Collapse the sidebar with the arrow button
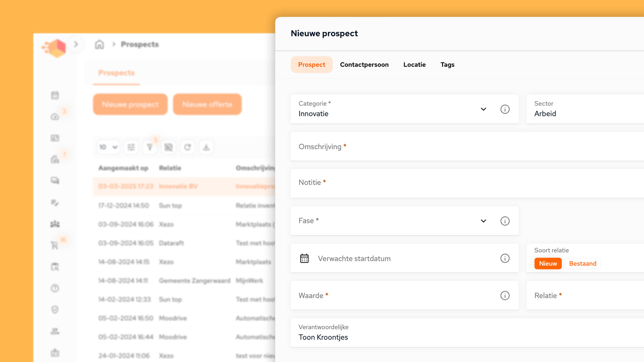 [x=76, y=44]
